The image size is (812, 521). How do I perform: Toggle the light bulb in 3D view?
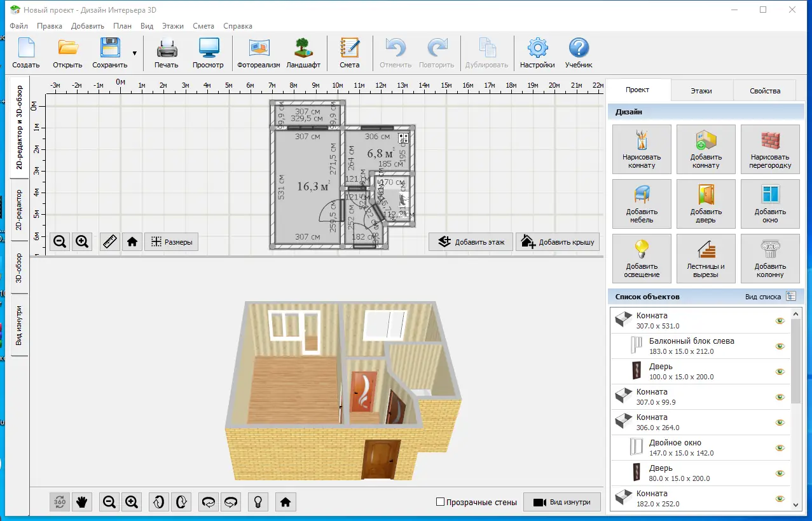coord(258,502)
